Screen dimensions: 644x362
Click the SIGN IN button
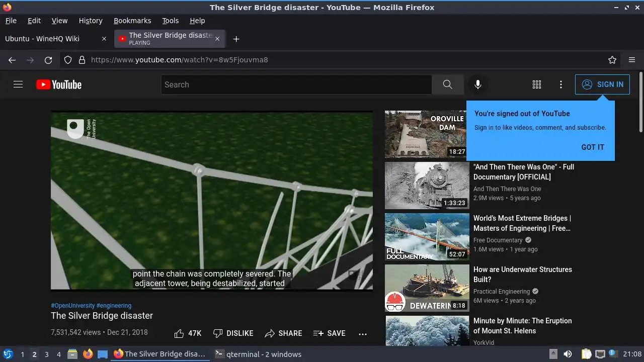pos(602,84)
